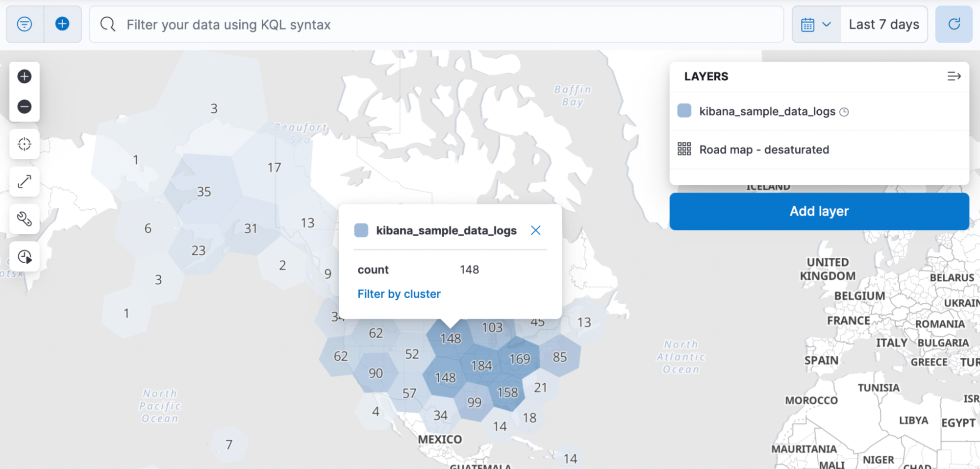The image size is (980, 469).
Task: Set map view with the crosshair tool
Action: pos(24,144)
